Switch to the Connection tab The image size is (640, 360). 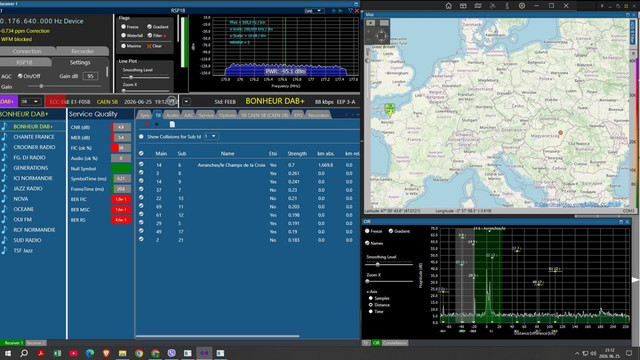click(x=27, y=51)
